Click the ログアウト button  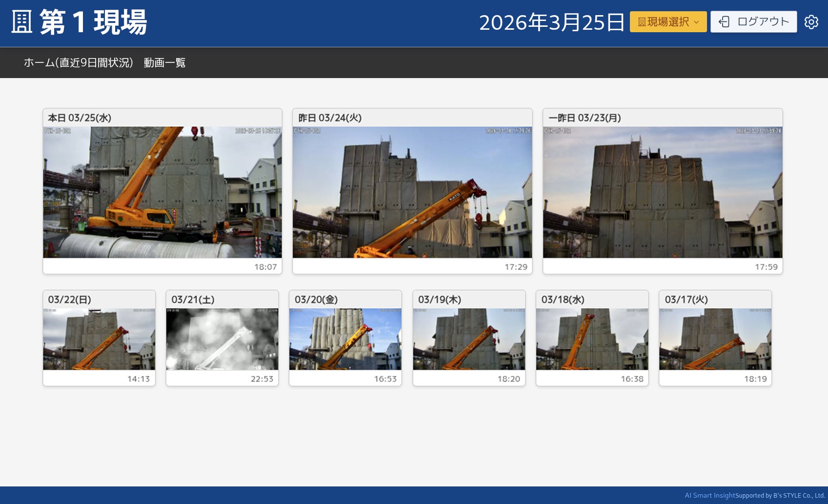(753, 22)
